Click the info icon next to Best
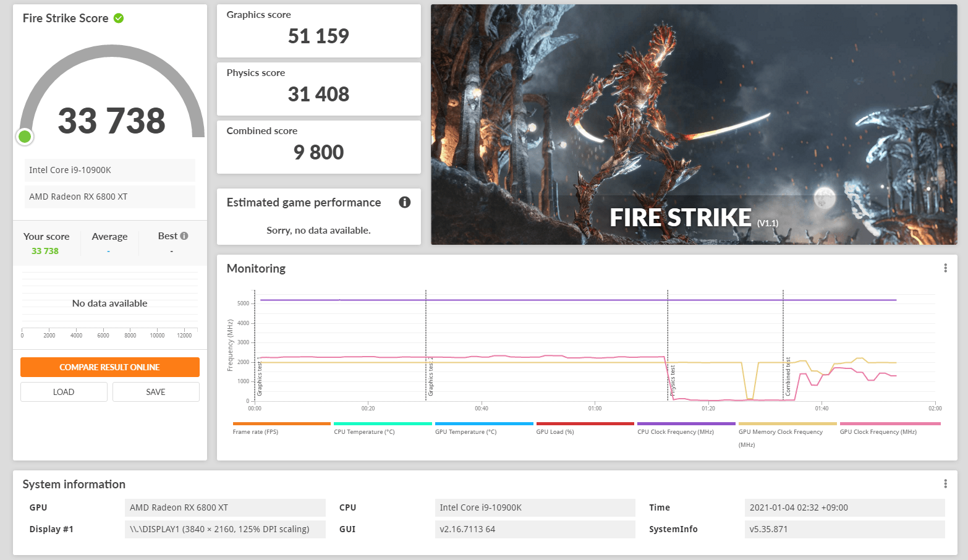The width and height of the screenshot is (968, 560). 184,235
